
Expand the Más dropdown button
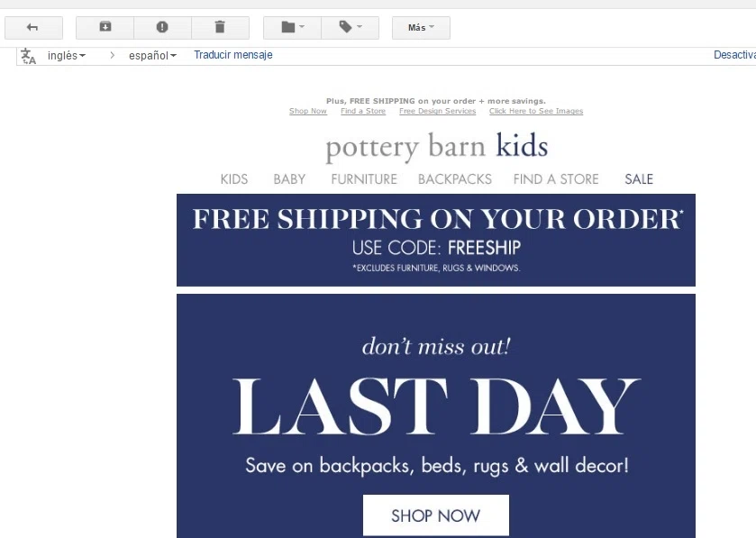click(x=421, y=27)
